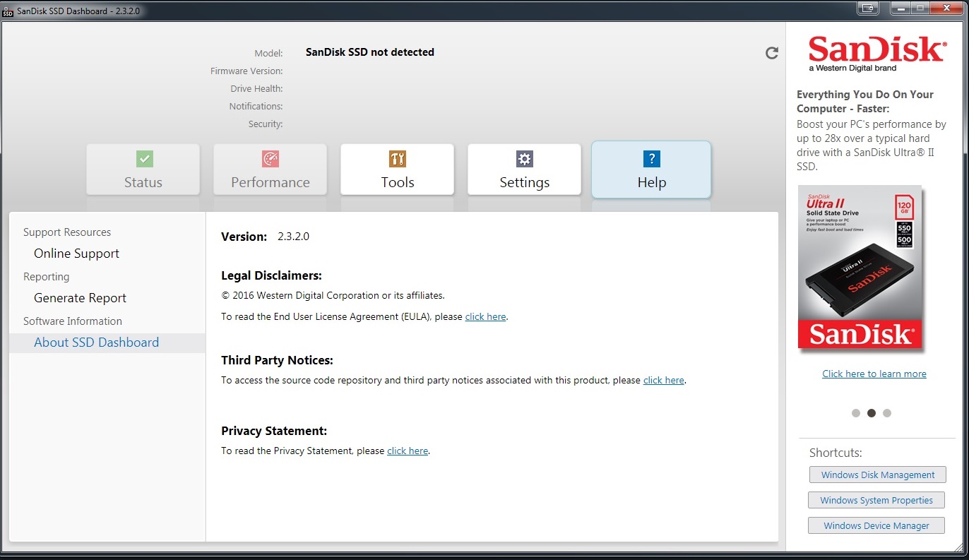The height and width of the screenshot is (560, 969).
Task: Click the Reporting heading
Action: (47, 277)
